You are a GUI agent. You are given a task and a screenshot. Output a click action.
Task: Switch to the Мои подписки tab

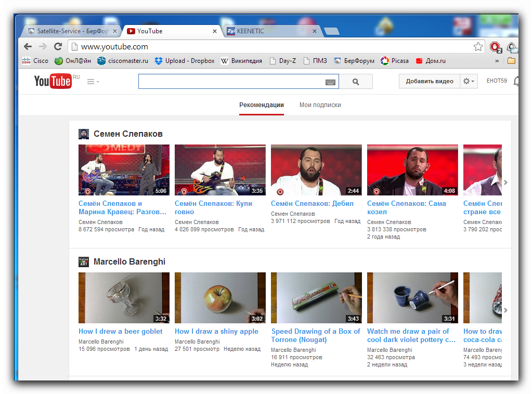point(320,105)
